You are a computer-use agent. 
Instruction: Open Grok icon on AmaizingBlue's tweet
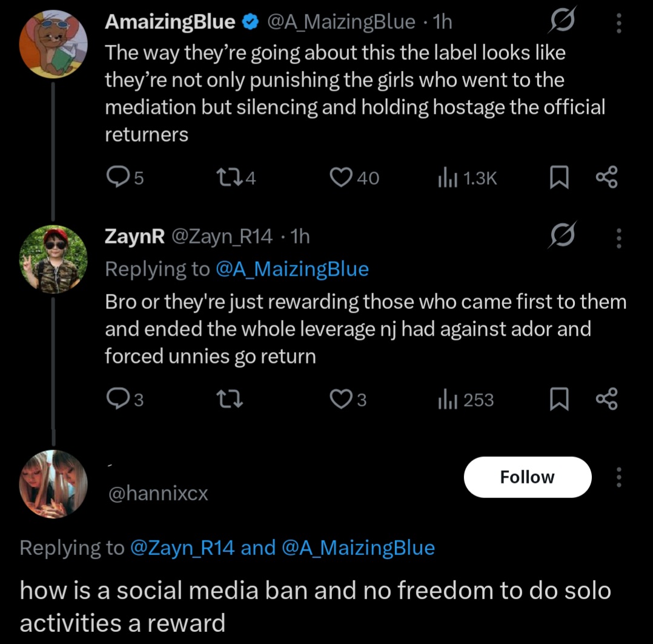click(560, 23)
